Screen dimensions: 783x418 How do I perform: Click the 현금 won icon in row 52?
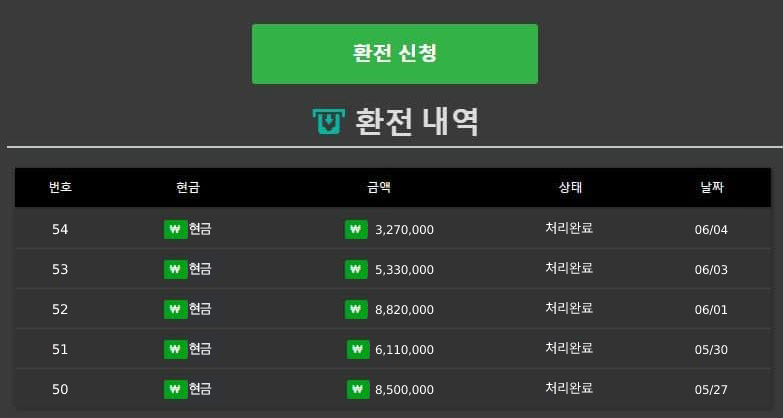tap(175, 310)
